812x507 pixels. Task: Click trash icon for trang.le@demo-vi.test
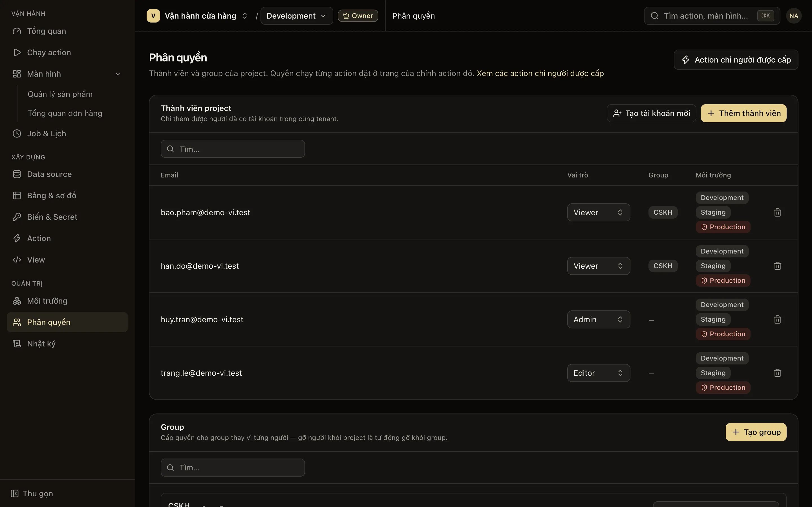click(777, 373)
